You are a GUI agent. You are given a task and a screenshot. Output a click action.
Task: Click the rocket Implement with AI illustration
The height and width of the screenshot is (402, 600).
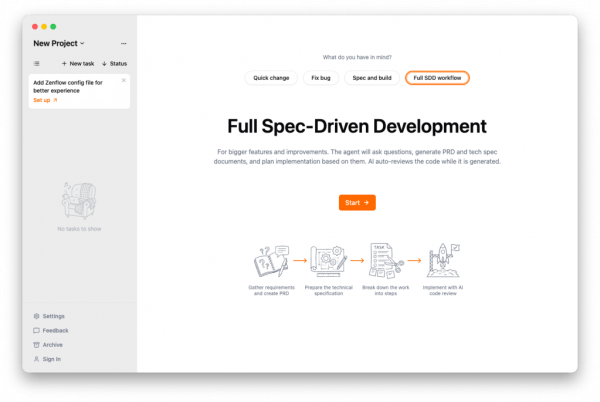tap(443, 260)
